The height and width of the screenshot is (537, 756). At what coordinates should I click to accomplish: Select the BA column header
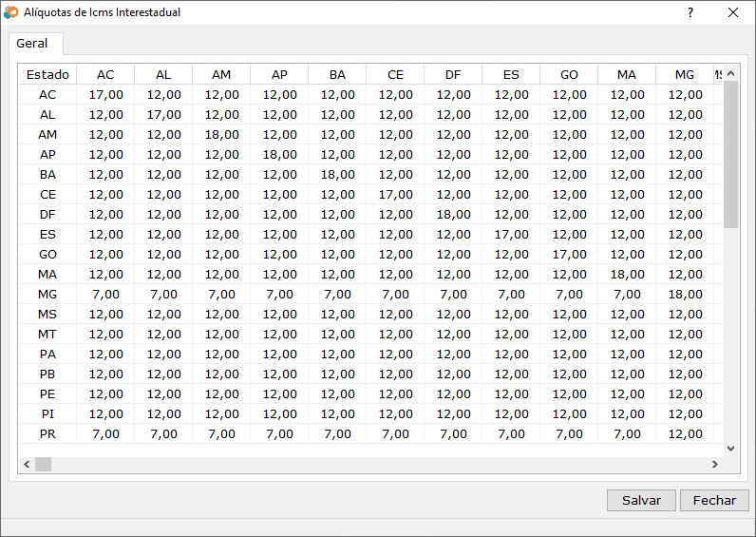(x=337, y=75)
